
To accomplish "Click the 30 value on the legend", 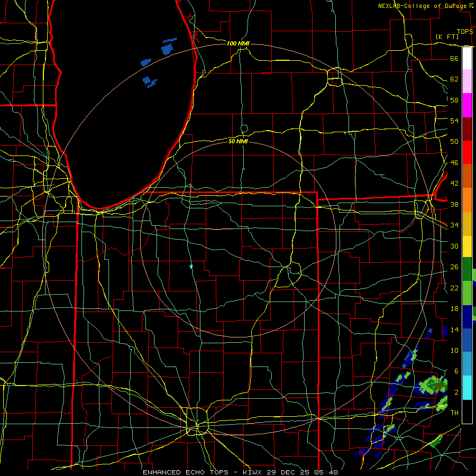I will [x=454, y=246].
